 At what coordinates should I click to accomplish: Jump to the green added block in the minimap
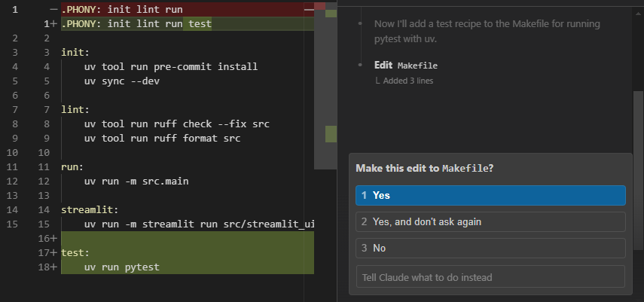(x=330, y=135)
